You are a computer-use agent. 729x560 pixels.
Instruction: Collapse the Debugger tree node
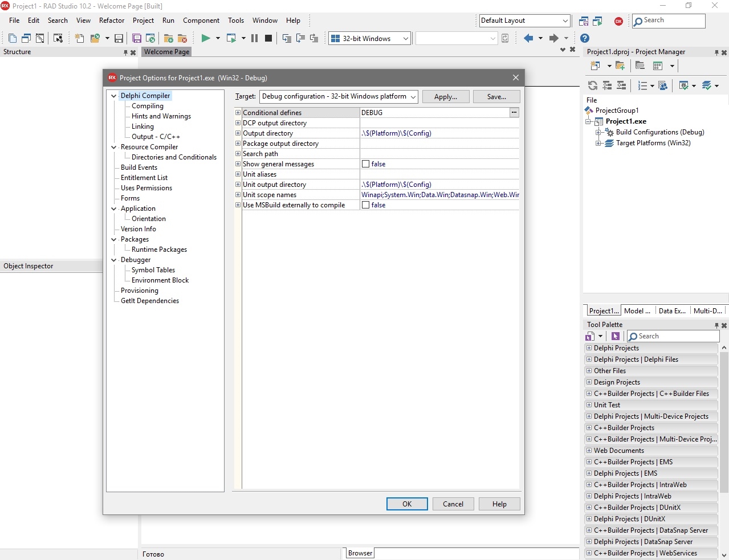click(x=114, y=260)
